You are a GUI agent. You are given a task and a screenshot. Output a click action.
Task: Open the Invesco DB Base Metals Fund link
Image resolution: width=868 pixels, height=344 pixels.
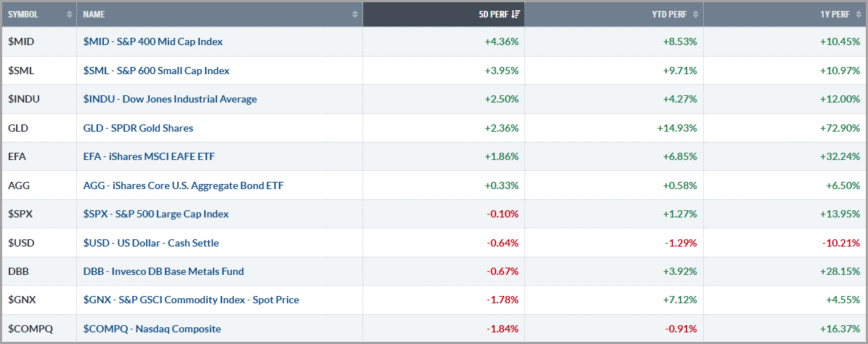tap(163, 271)
